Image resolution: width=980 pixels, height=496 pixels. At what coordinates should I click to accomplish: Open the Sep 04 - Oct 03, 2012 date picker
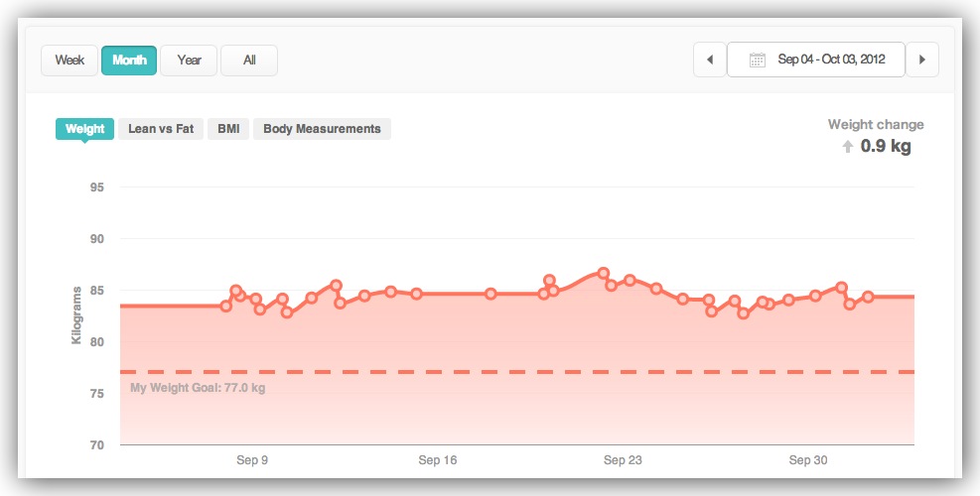[x=816, y=61]
